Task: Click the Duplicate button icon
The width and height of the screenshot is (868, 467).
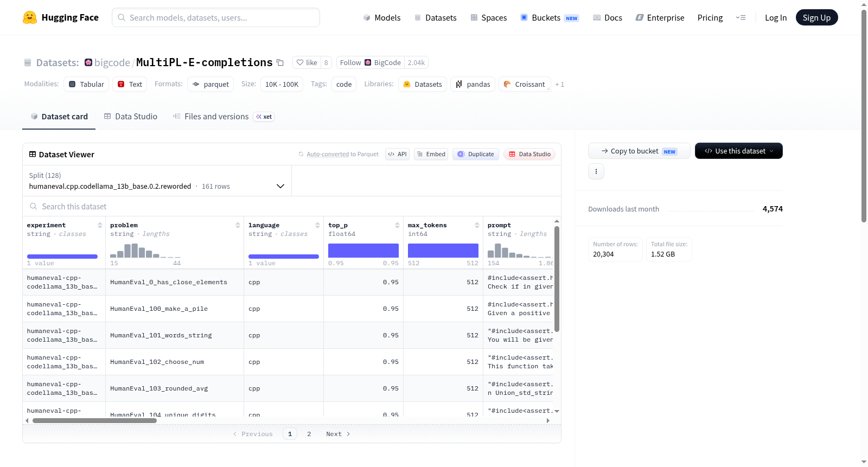Action: pos(461,154)
